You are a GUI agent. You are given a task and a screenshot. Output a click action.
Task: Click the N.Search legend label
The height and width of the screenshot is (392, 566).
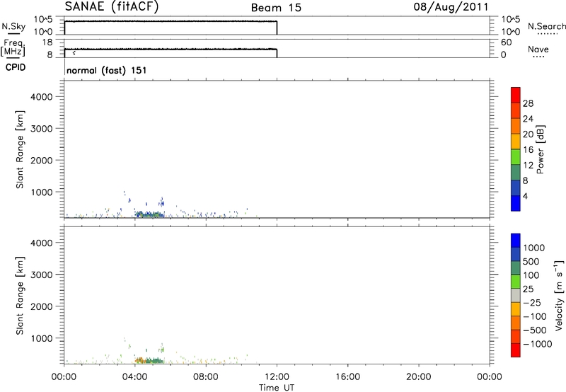546,26
